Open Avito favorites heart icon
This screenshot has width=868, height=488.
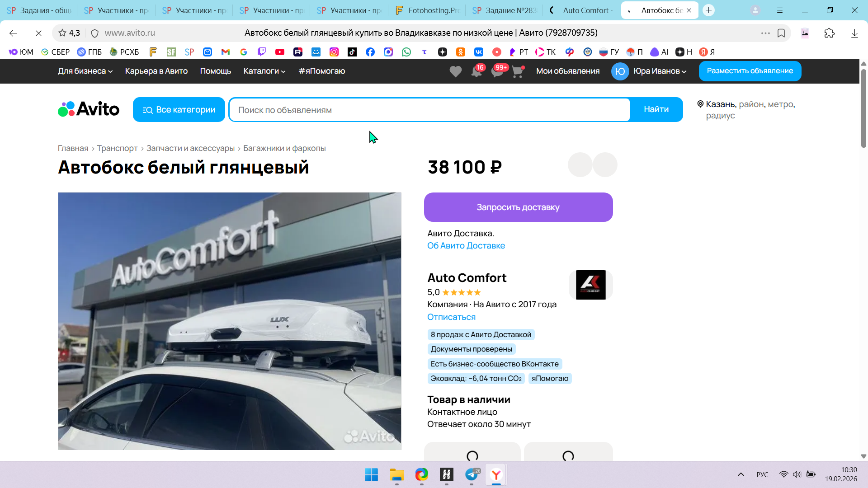tap(455, 71)
